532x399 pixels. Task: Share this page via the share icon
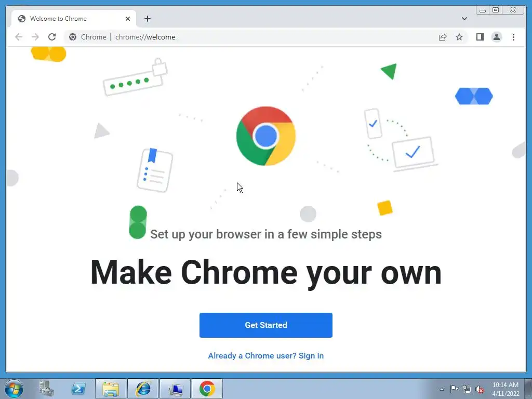[443, 37]
